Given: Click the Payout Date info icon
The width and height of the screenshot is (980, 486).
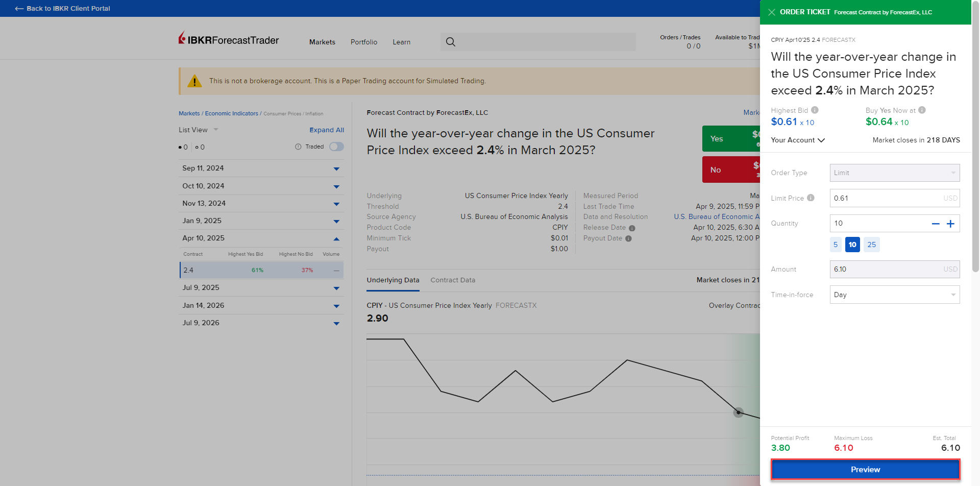Looking at the screenshot, I should tap(628, 238).
